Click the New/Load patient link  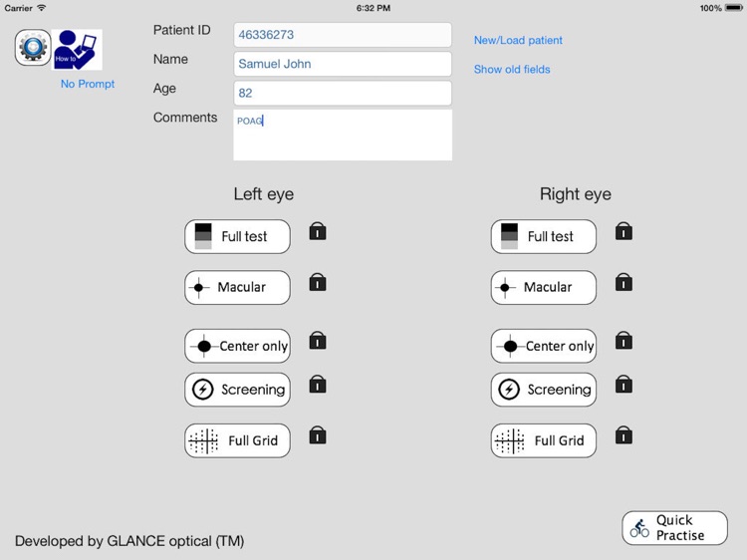pyautogui.click(x=518, y=40)
